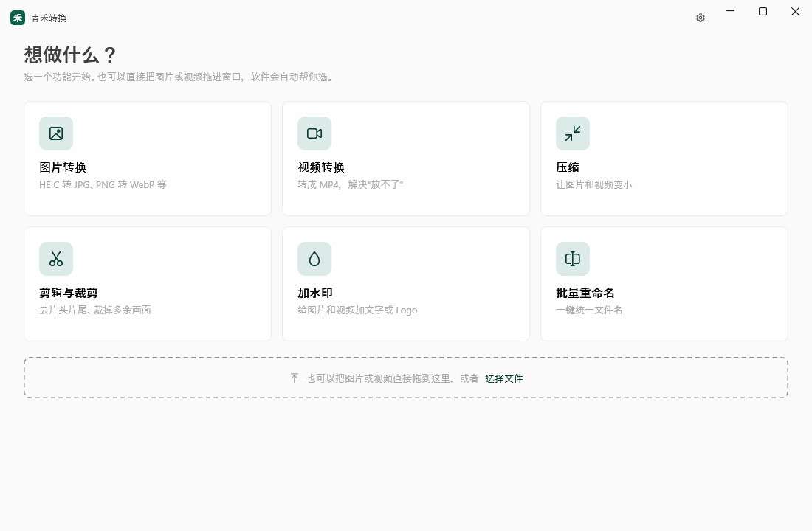Image resolution: width=812 pixels, height=531 pixels.
Task: Click the text "转成 MP4，解决"放不了""
Action: (351, 185)
